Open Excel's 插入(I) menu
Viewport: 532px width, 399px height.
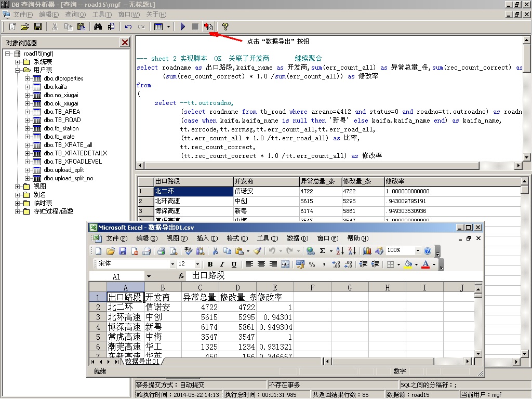pyautogui.click(x=207, y=238)
